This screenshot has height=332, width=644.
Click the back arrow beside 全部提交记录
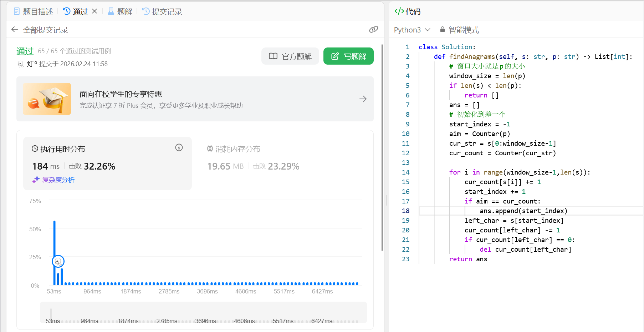click(15, 30)
